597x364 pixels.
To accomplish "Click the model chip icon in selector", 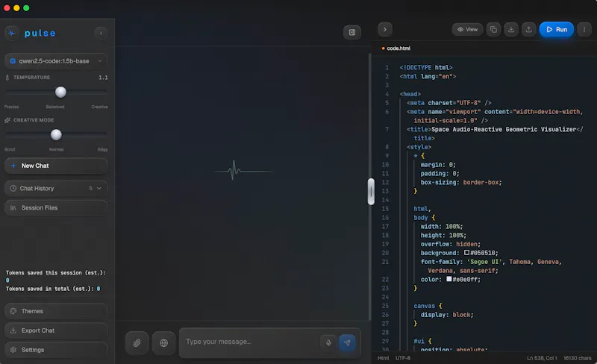I will click(x=13, y=61).
